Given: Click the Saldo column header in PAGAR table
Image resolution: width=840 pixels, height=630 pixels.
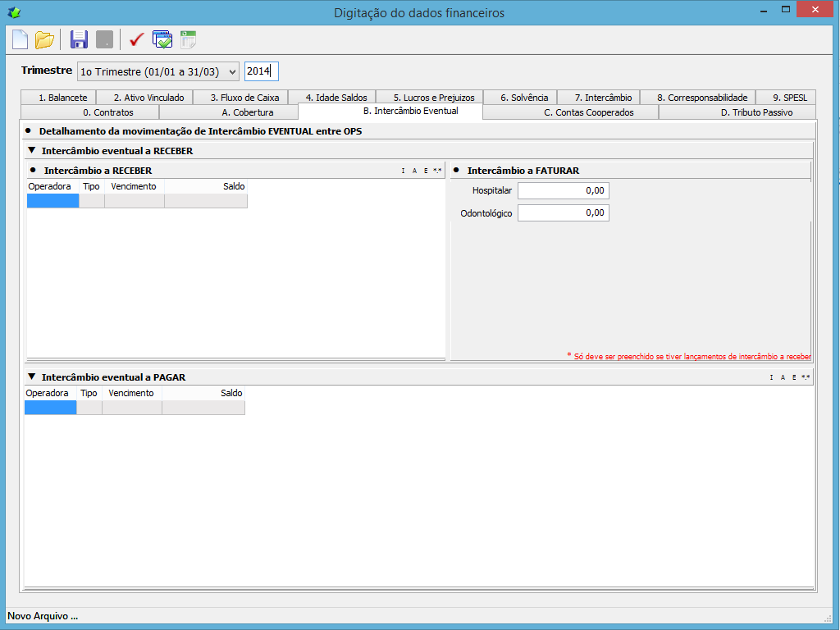Looking at the screenshot, I should click(x=203, y=393).
